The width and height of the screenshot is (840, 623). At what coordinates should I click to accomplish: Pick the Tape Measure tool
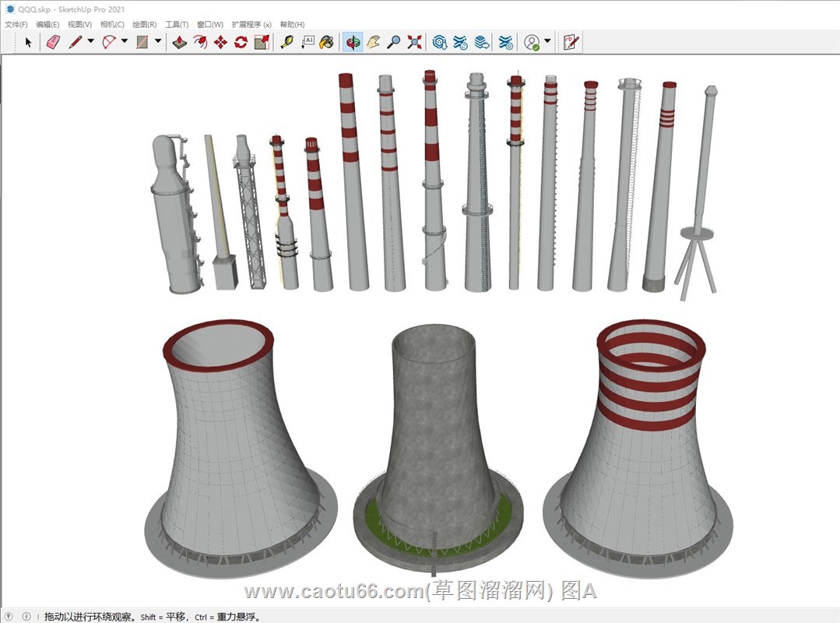287,42
